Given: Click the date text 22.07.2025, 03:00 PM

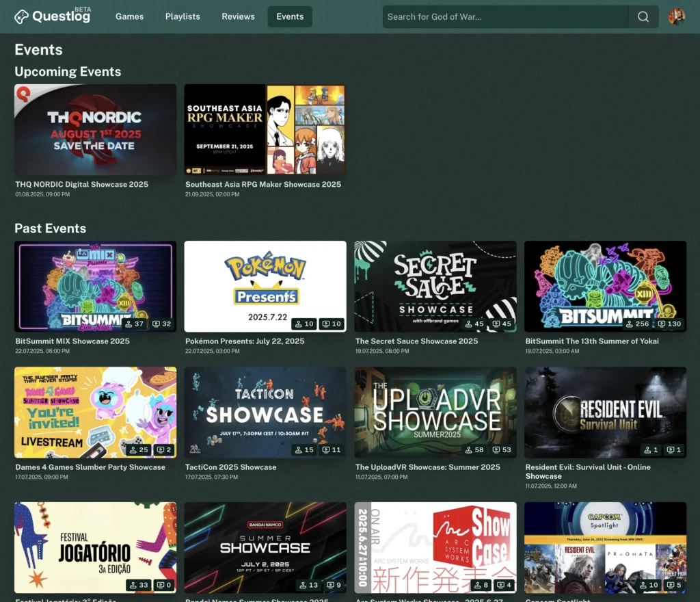Looking at the screenshot, I should (213, 351).
